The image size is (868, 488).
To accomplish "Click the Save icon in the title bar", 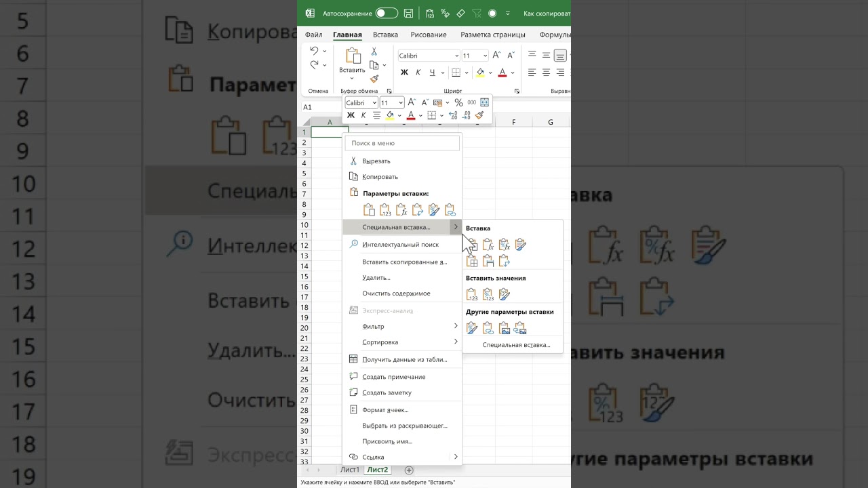I will pyautogui.click(x=408, y=13).
